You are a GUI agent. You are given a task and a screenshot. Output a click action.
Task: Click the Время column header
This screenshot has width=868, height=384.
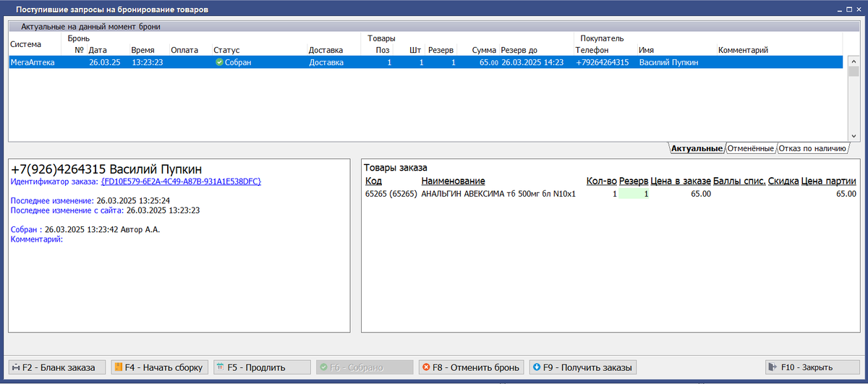pos(142,51)
